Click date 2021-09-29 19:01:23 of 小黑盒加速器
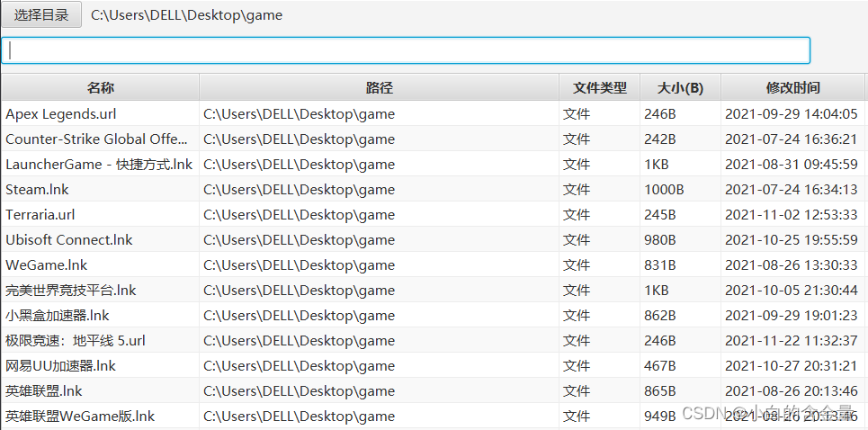 pos(791,316)
